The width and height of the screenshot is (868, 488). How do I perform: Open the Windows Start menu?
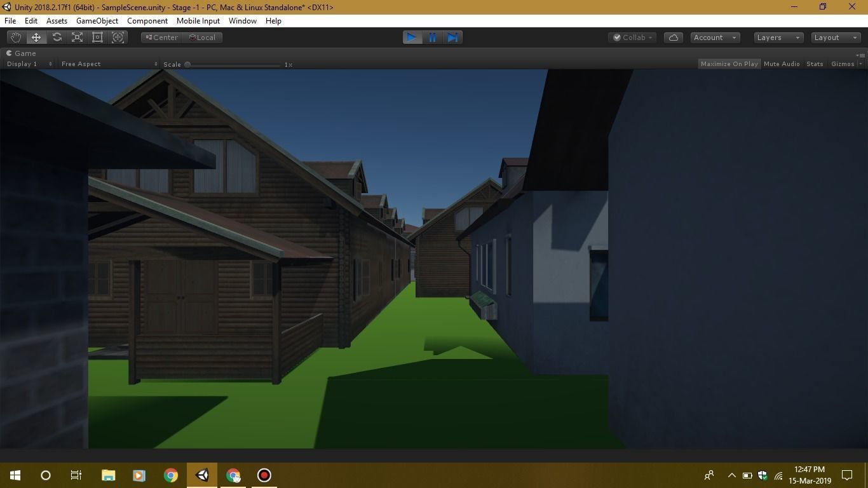pos(15,475)
